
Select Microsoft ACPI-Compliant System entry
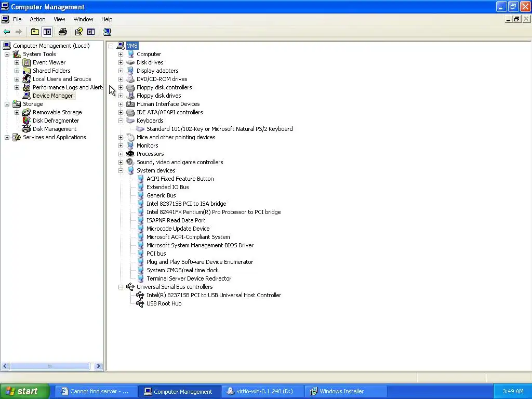pos(188,237)
